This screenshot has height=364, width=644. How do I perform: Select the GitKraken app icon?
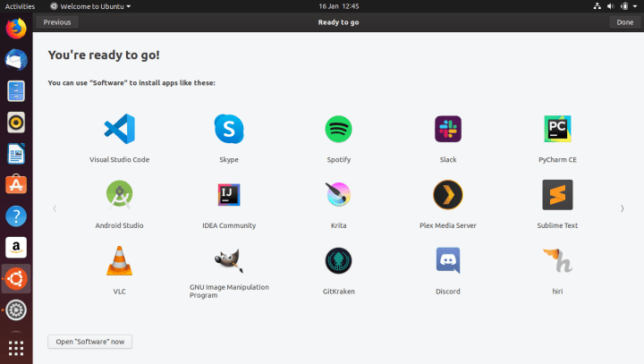[338, 260]
